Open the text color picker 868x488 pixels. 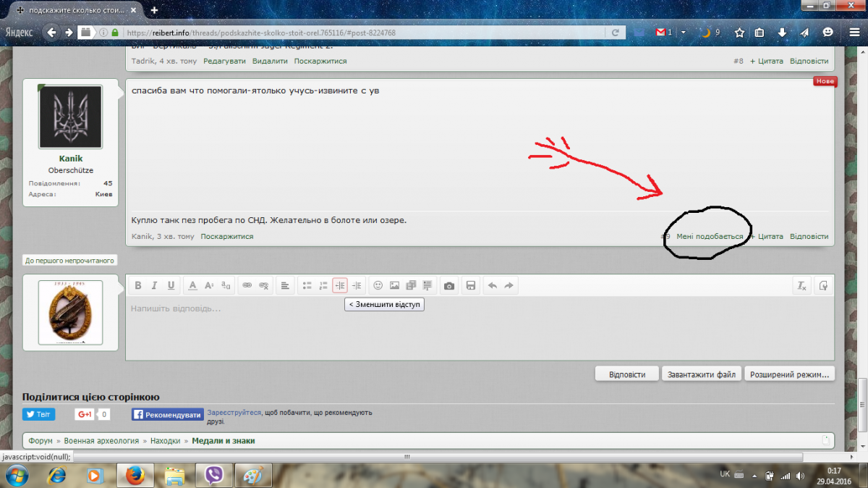[x=192, y=286]
